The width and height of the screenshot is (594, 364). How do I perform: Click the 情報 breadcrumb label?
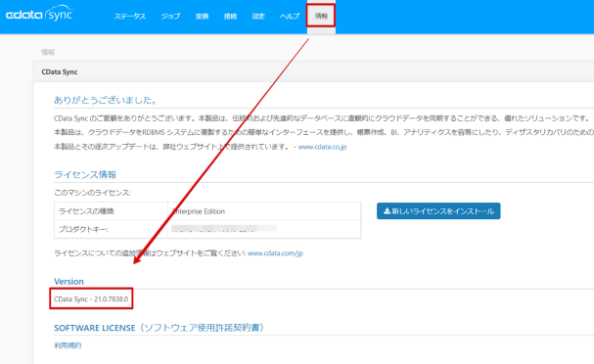point(48,52)
